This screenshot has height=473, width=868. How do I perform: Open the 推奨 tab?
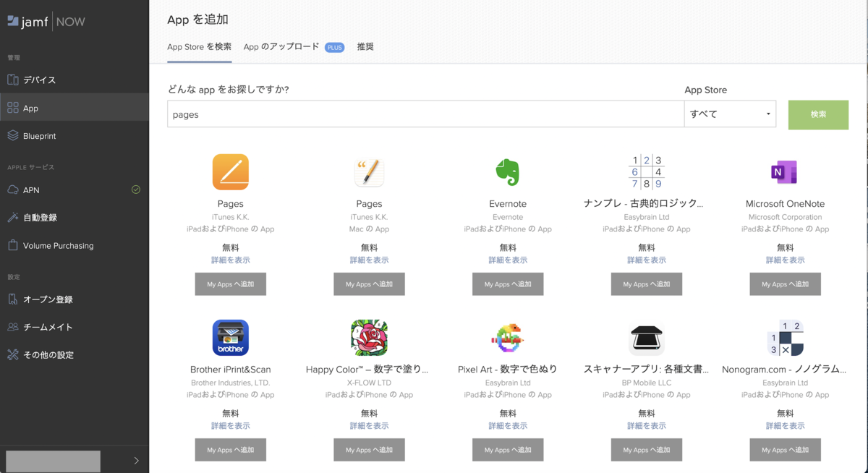(365, 46)
